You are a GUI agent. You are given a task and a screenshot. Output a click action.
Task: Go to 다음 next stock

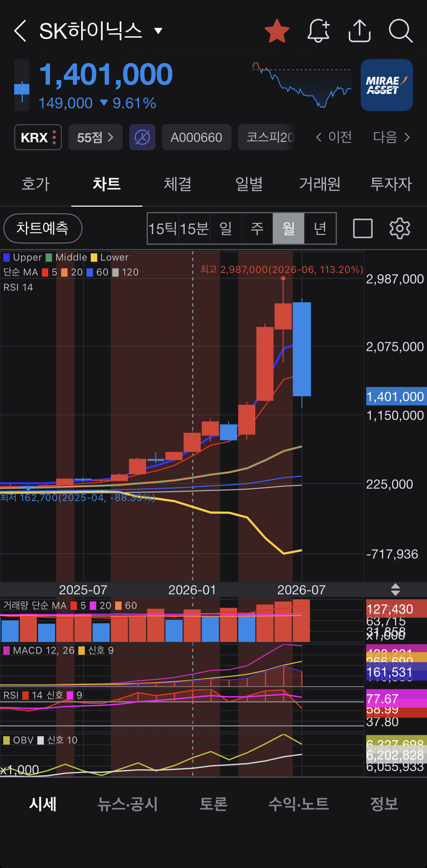pyautogui.click(x=392, y=137)
